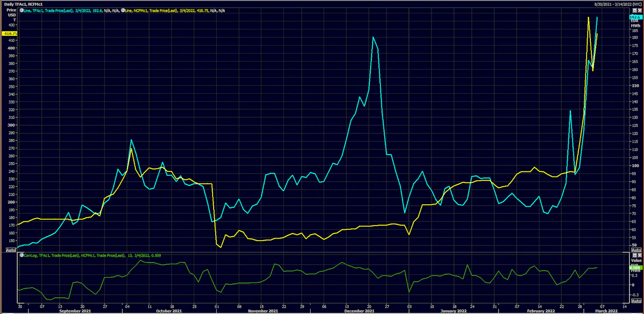
Task: Click the cyan 192.6 price marker
Action: (x=635, y=17)
